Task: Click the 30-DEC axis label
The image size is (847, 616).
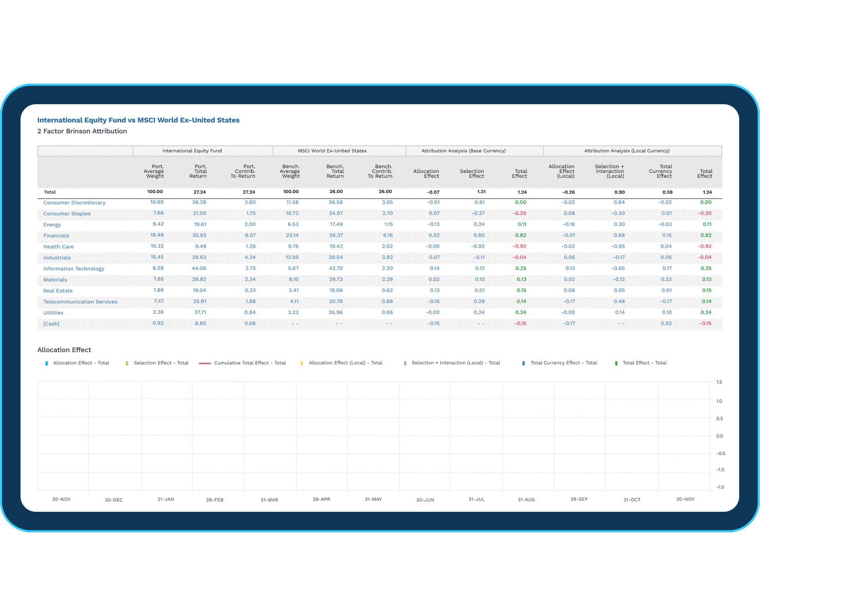Action: (x=114, y=500)
